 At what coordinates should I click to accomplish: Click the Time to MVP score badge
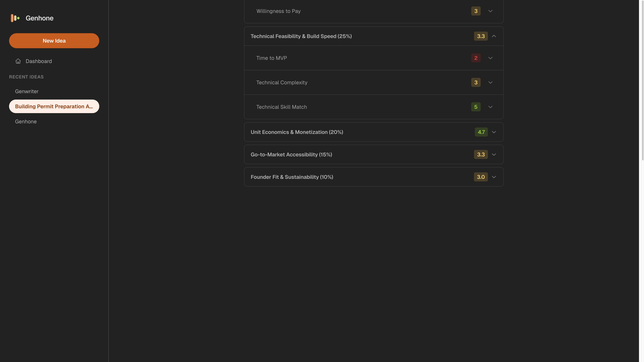(x=476, y=58)
